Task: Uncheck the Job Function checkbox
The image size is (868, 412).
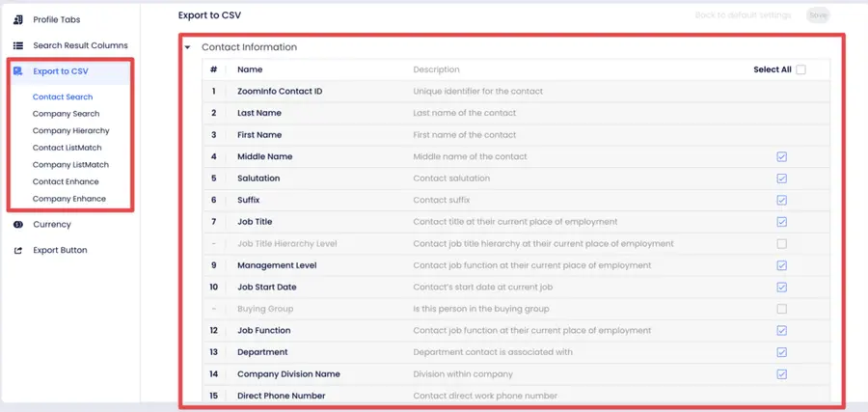Action: coord(781,331)
